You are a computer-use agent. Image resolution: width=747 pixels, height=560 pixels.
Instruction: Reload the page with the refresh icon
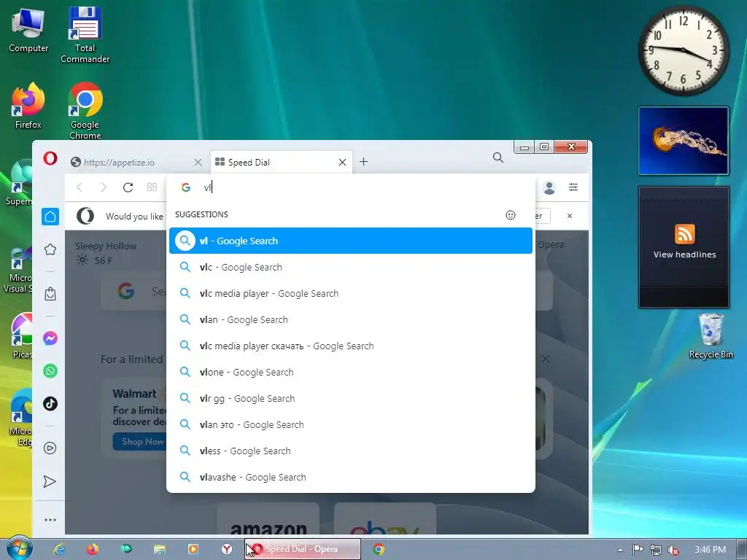click(128, 187)
